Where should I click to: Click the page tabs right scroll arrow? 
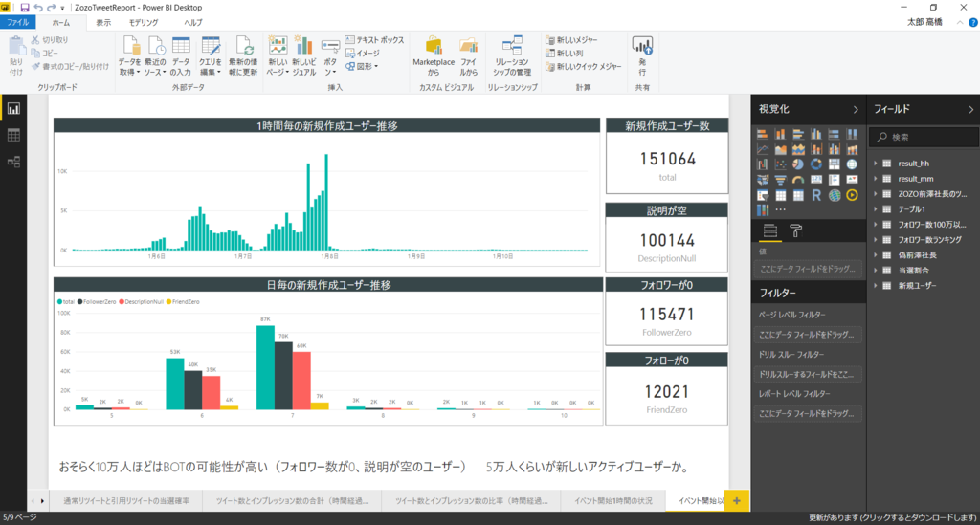42,501
